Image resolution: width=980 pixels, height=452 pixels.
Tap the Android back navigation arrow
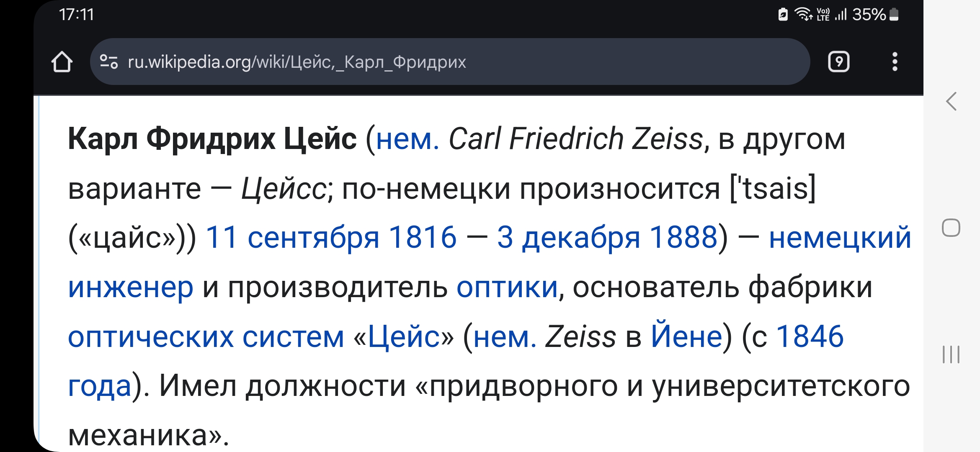pyautogui.click(x=951, y=101)
